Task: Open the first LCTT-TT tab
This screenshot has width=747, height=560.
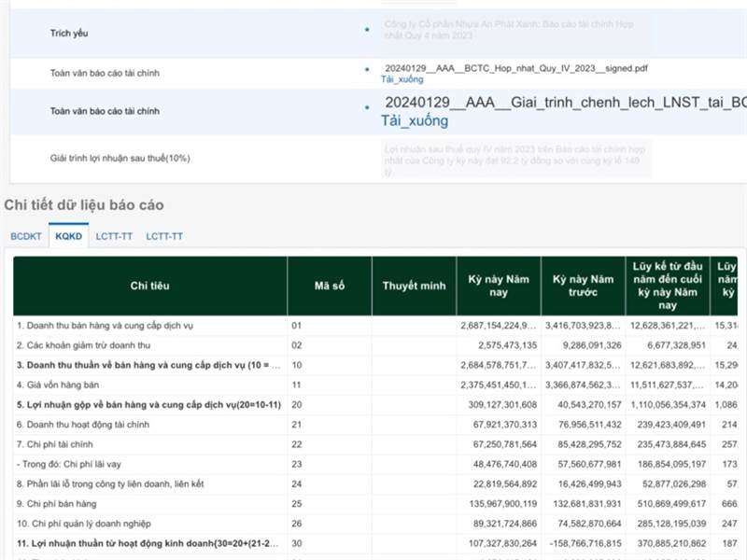Action: pos(114,236)
